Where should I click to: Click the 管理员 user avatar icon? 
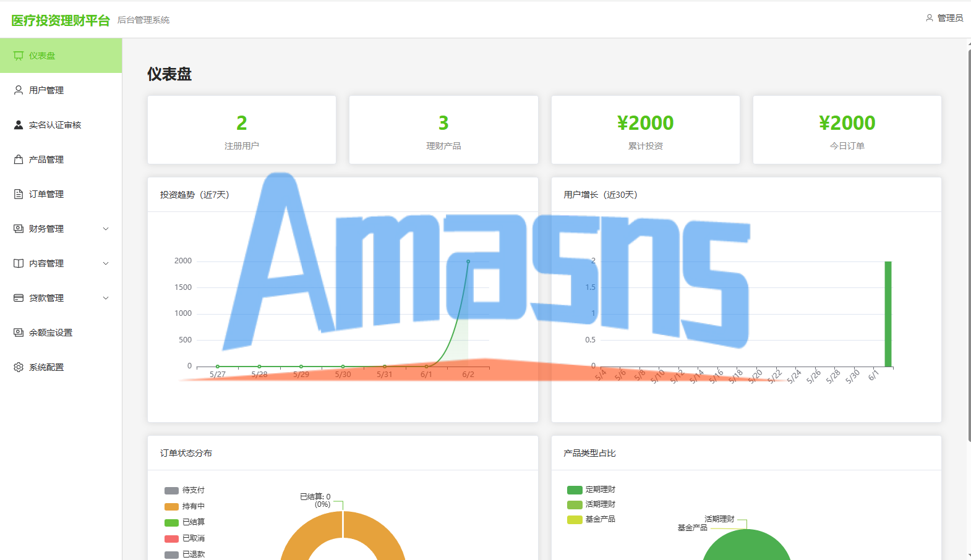tap(929, 18)
